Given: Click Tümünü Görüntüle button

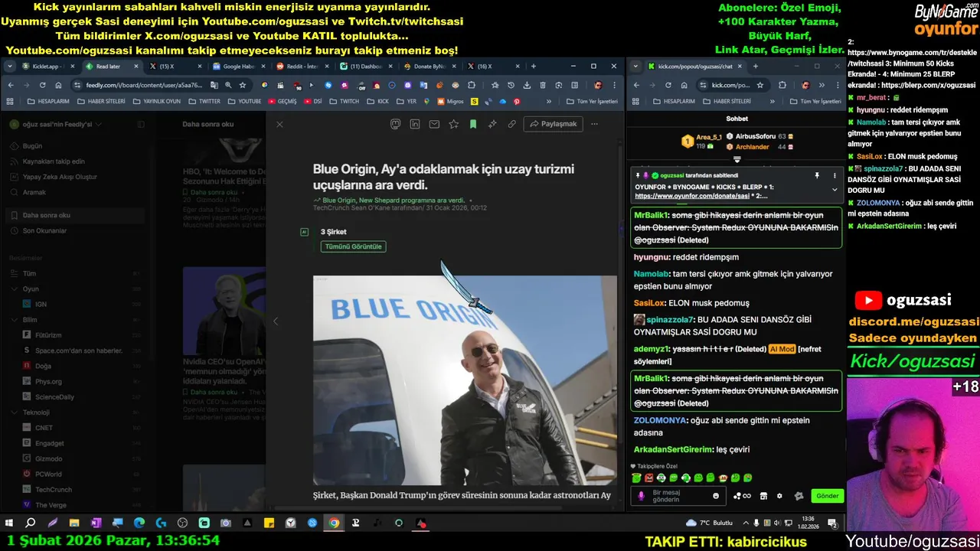Looking at the screenshot, I should [353, 246].
